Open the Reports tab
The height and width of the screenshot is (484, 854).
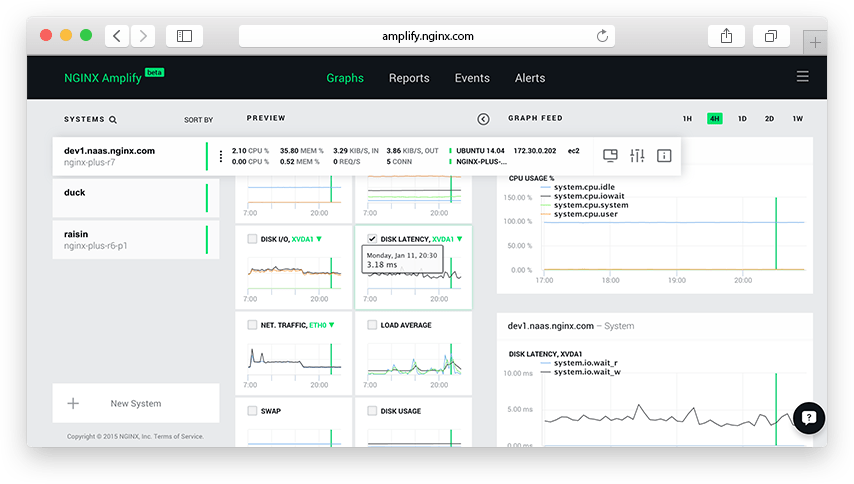409,78
